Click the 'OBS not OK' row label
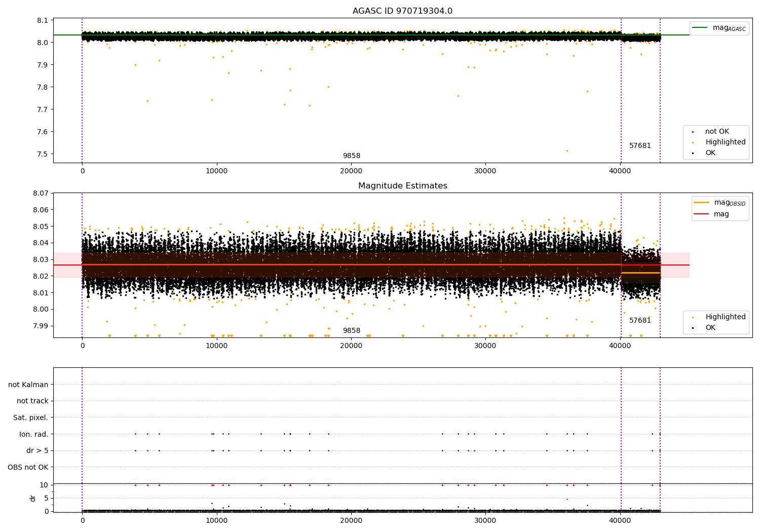Image resolution: width=760 pixels, height=532 pixels. click(28, 467)
